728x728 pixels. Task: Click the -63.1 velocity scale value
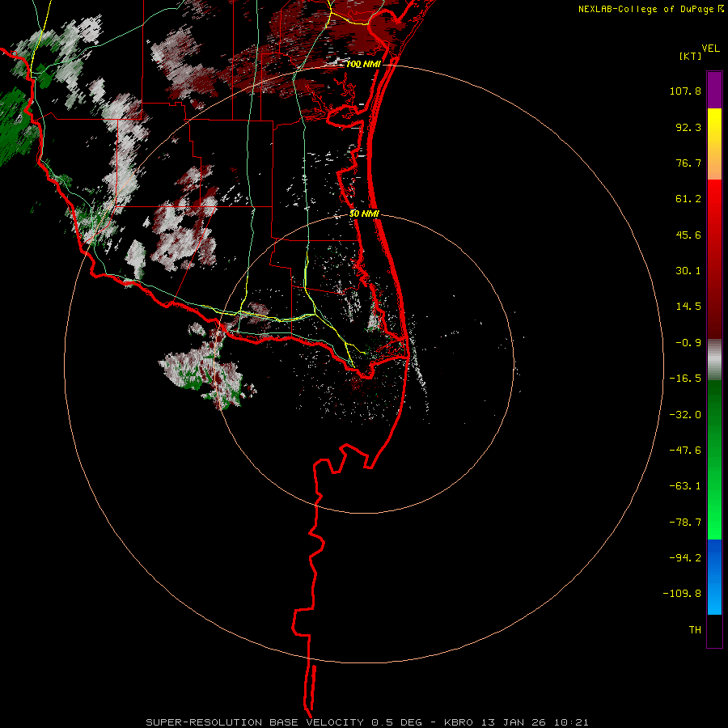[685, 486]
